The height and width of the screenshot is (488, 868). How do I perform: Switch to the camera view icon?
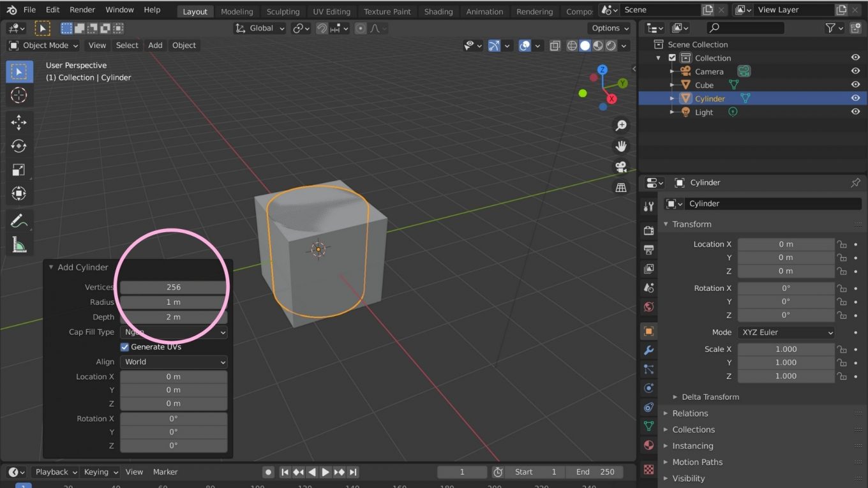tap(621, 166)
